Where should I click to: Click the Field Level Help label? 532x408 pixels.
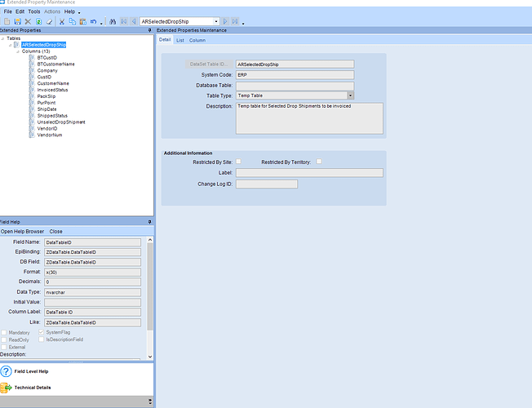[x=31, y=371]
